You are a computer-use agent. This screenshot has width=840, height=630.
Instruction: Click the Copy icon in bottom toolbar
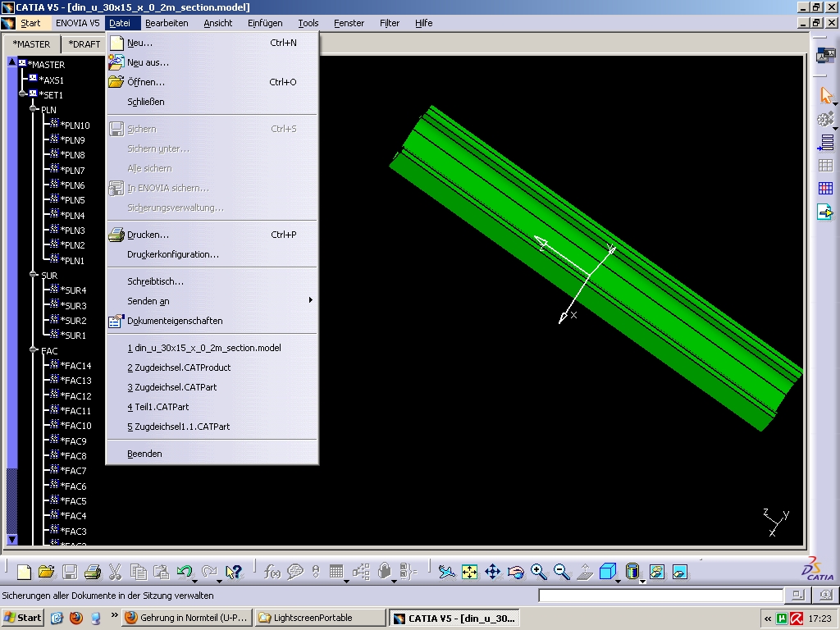point(138,572)
